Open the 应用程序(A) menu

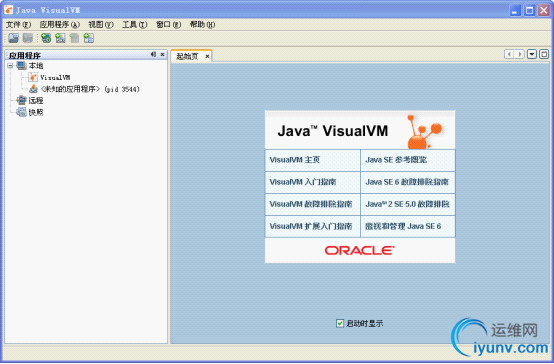[60, 24]
